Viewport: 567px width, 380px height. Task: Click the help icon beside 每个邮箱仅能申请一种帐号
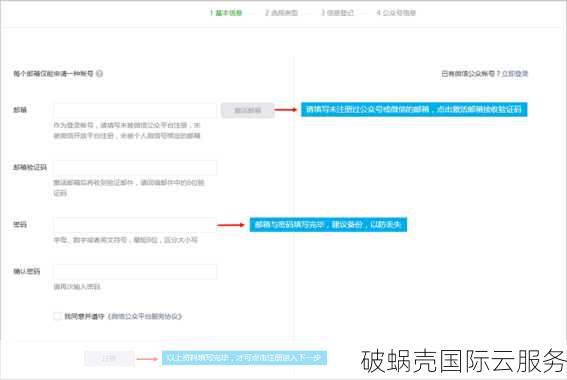[99, 73]
